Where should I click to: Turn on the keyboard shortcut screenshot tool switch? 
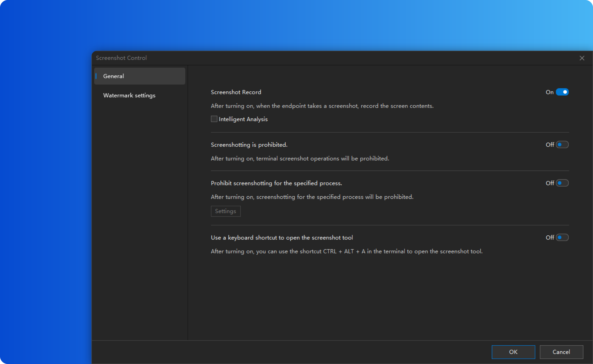coord(562,237)
